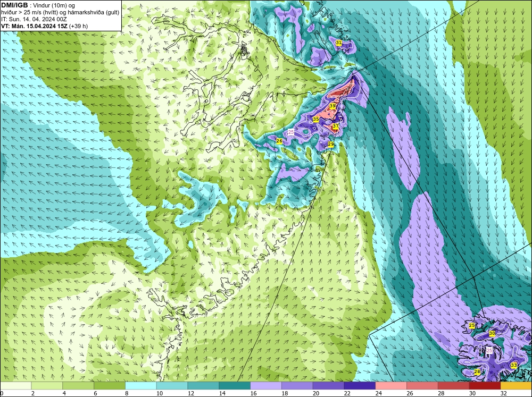This screenshot has height=397, width=532.
Task: Pick the 10–12 m/s legend swatch
Action: click(172, 386)
